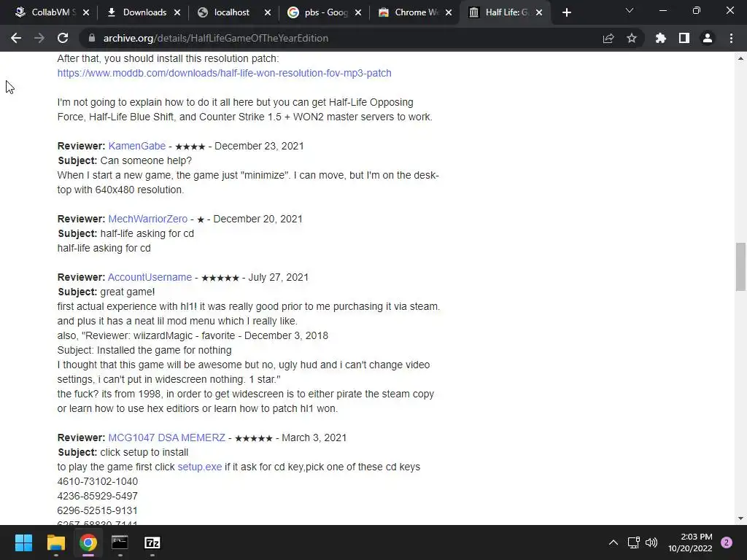Share this page icon in address bar
The image size is (747, 560).
pyautogui.click(x=608, y=38)
